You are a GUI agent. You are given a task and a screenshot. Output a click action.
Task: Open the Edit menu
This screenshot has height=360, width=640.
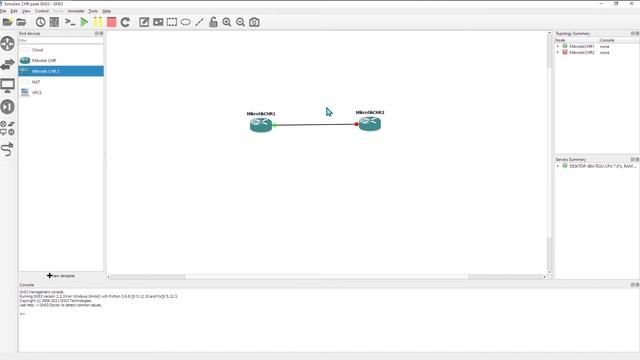(x=14, y=11)
